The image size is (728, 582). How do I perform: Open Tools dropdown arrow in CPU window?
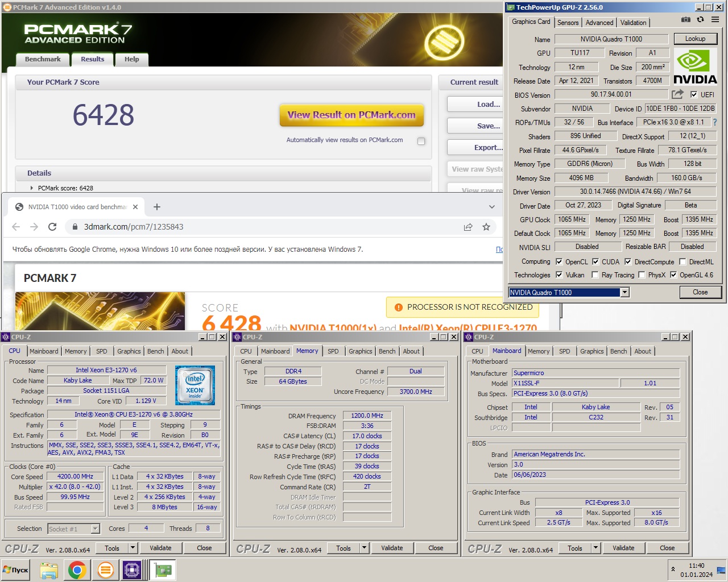(133, 548)
